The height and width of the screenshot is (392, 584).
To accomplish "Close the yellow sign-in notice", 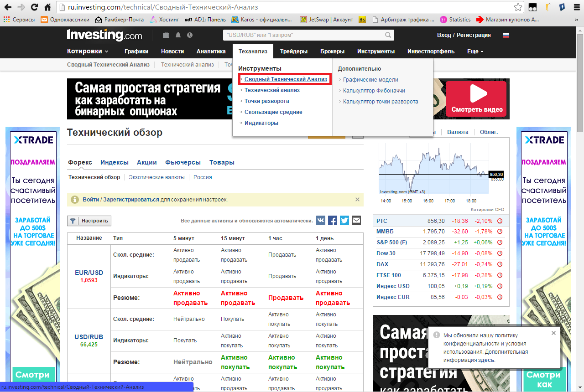I will pyautogui.click(x=357, y=200).
